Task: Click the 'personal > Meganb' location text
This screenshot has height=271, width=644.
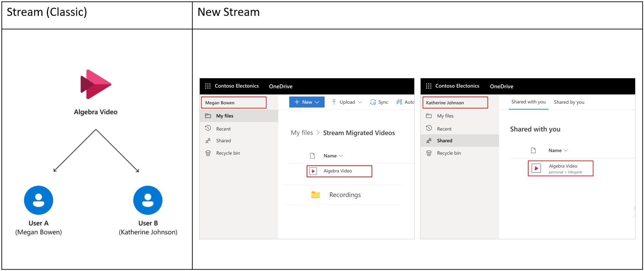Action: 565,172
